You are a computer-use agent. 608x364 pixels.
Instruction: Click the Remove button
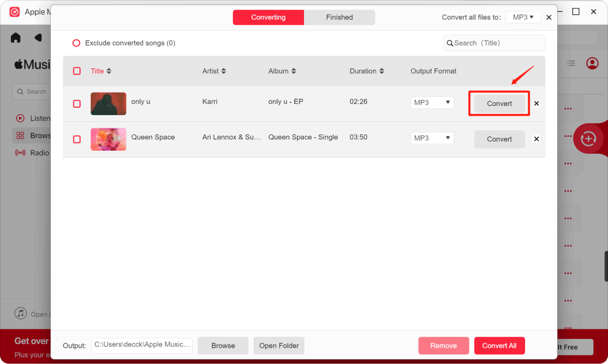444,346
